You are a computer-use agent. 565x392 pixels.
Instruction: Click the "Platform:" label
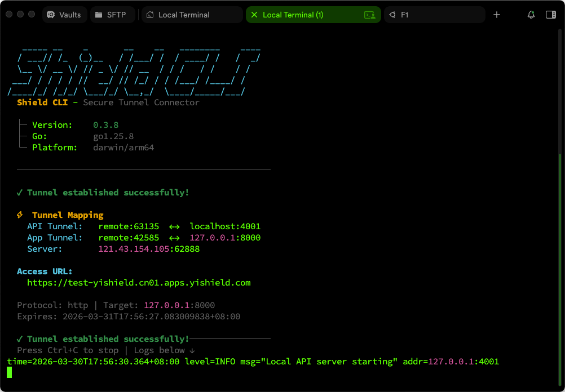55,148
